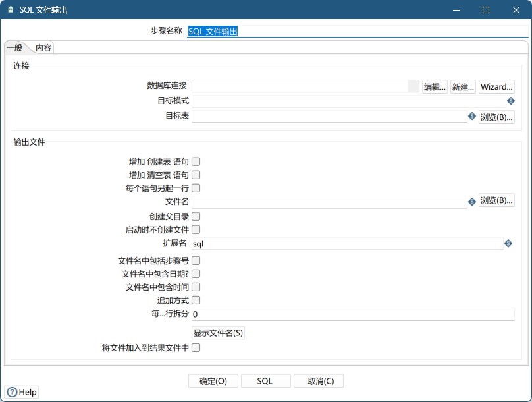The image size is (532, 402).
Task: Click the SQL document icon in title bar
Action: (x=9, y=9)
